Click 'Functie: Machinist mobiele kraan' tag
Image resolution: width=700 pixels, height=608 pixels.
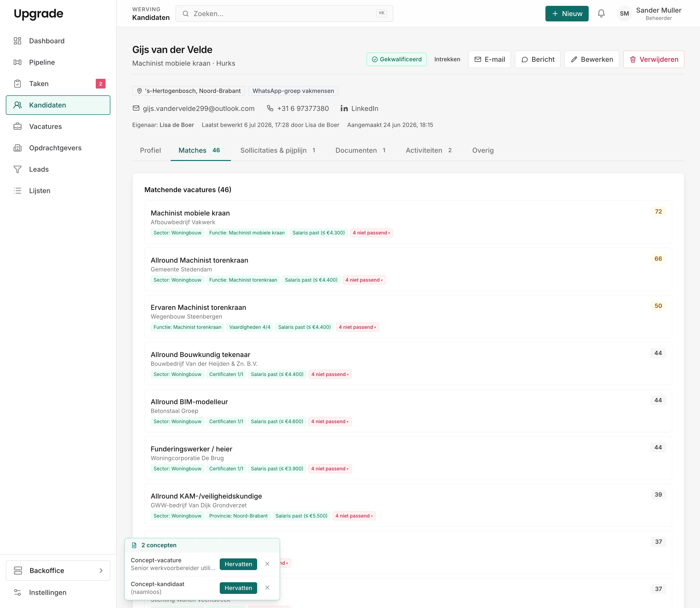click(247, 233)
